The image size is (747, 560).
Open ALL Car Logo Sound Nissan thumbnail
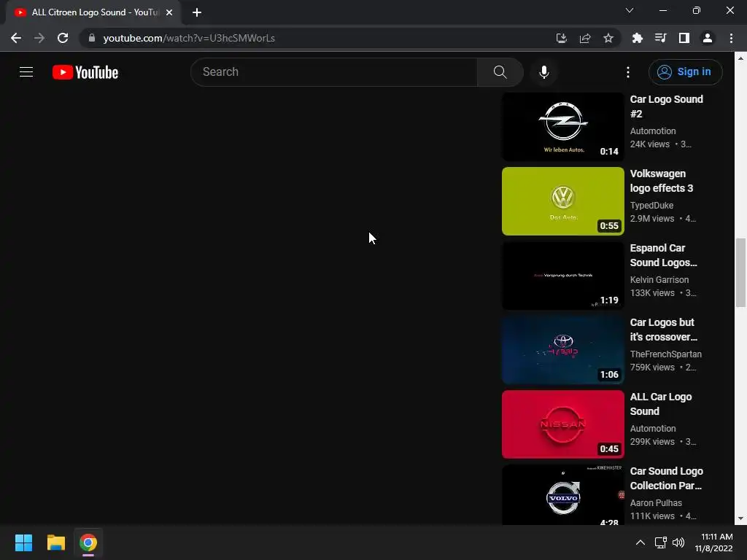point(562,424)
